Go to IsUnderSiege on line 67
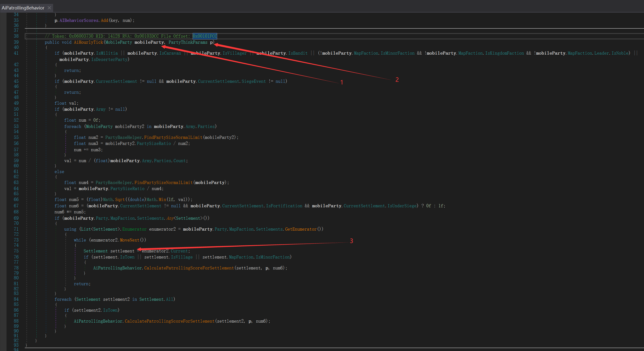 coord(402,206)
